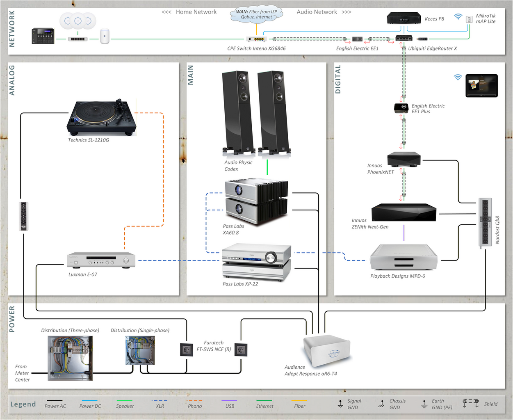Screen dimensions: 513x420
Task: Click the "Luxman E-07" caption
Action: point(83,274)
